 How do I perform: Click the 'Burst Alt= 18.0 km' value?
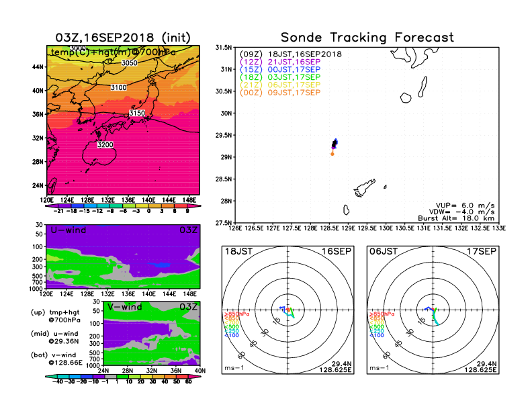click(456, 218)
